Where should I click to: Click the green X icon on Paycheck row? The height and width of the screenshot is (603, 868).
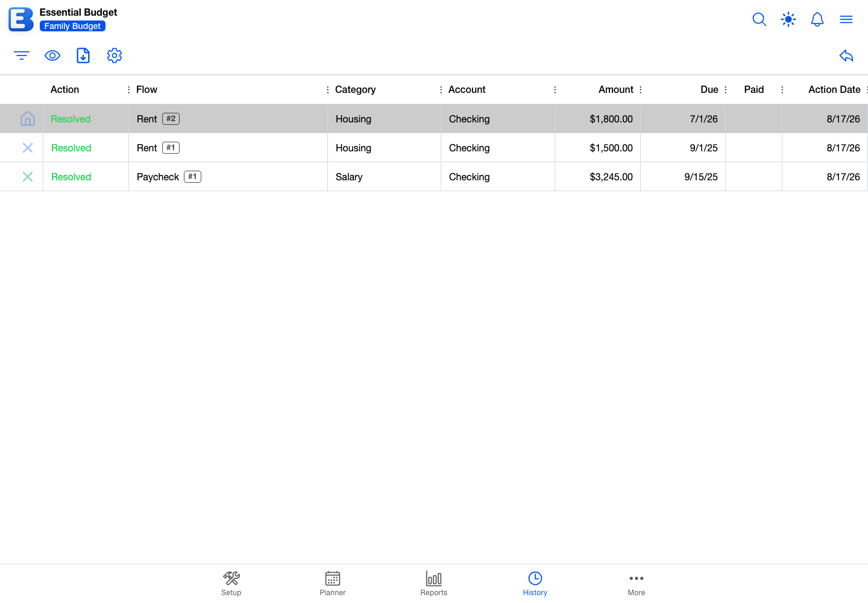(28, 177)
